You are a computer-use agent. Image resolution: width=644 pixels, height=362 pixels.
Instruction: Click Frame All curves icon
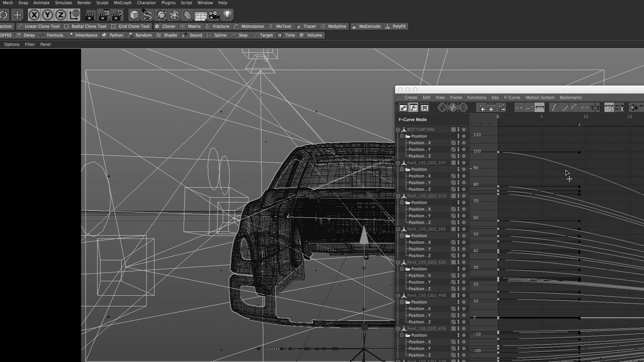(x=442, y=108)
